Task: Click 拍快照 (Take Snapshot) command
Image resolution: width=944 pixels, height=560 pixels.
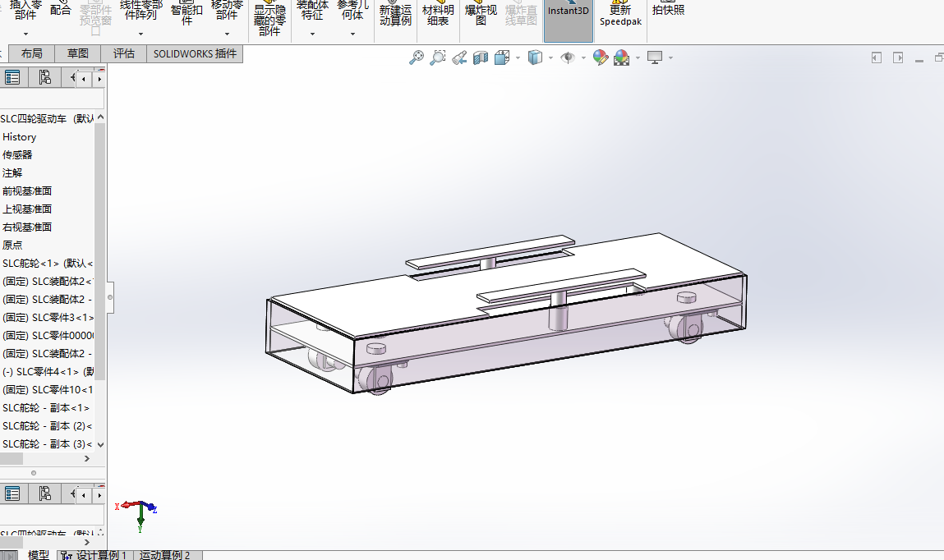Action: click(x=668, y=9)
